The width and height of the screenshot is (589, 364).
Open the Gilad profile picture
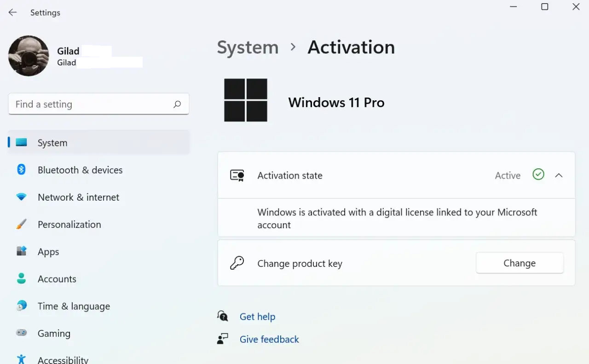tap(29, 56)
